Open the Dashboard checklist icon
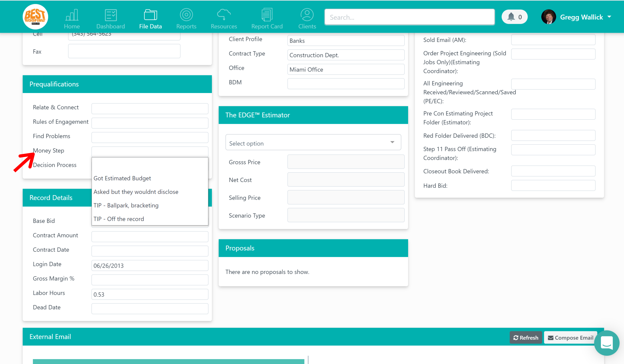This screenshot has height=364, width=624. (x=111, y=15)
